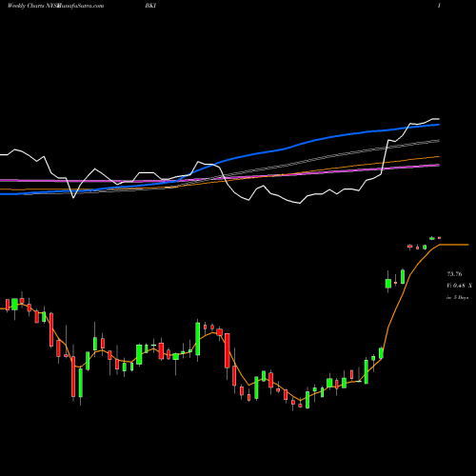The height and width of the screenshot is (476, 476).
Task: Click the MunafaSutra.com watermark link text
Action: tap(80, 6)
